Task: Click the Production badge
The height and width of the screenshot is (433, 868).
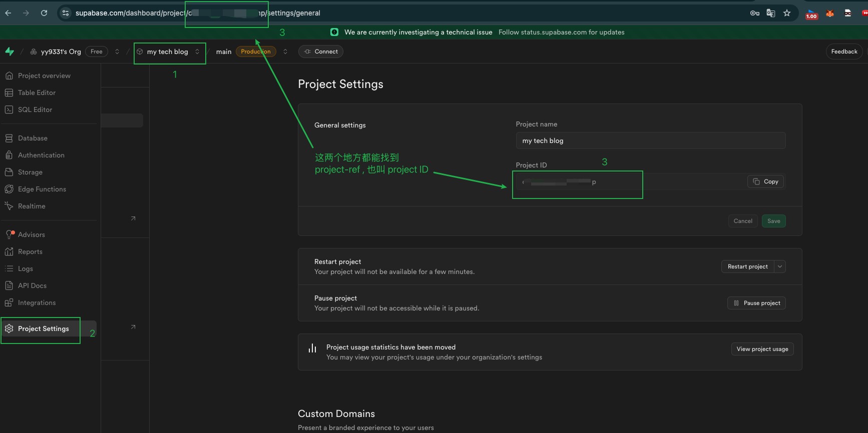Action: tap(256, 51)
